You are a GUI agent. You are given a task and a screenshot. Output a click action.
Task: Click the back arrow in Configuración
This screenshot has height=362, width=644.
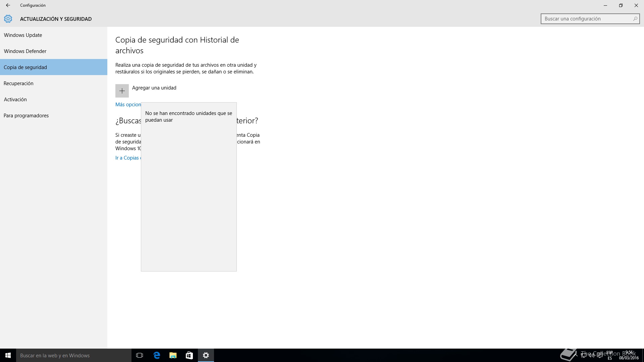pos(8,5)
